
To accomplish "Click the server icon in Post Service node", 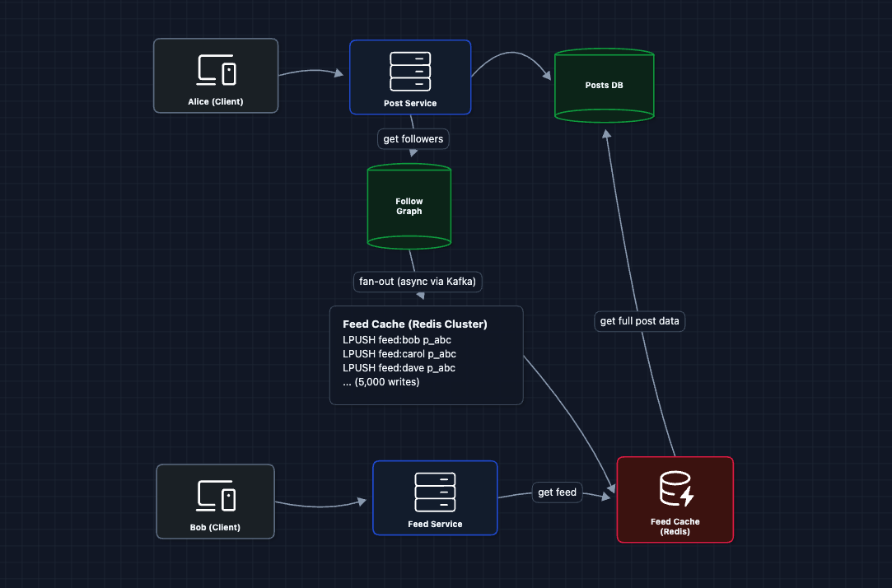I will click(410, 71).
